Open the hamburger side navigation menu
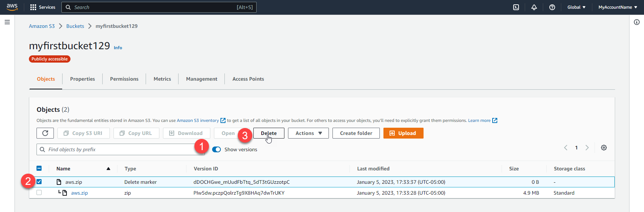Screen dimensions: 644x212 click(7, 22)
